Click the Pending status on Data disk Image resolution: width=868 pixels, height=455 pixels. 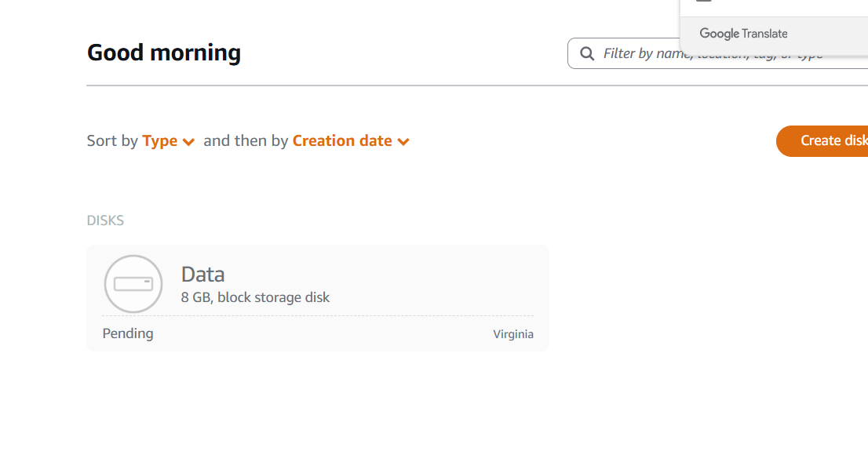point(128,333)
